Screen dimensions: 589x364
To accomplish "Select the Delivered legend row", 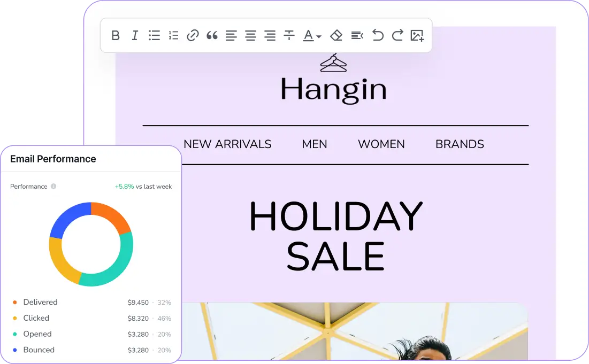I will [92, 302].
